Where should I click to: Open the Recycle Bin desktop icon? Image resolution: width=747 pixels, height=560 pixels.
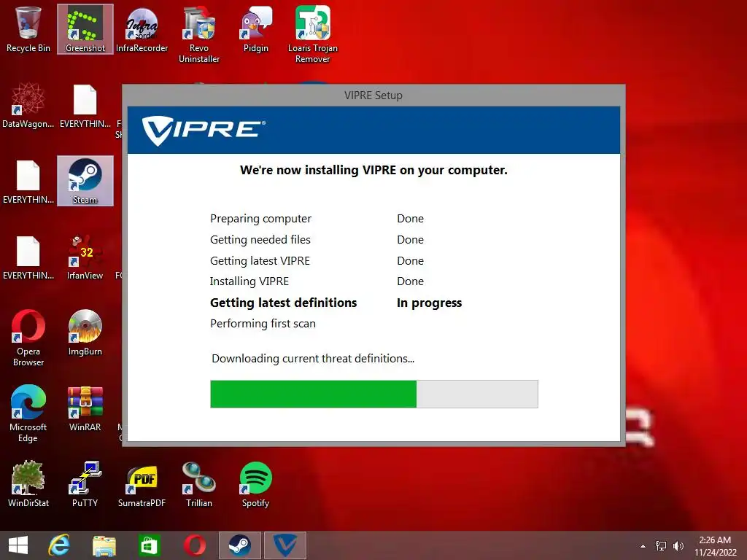click(28, 29)
